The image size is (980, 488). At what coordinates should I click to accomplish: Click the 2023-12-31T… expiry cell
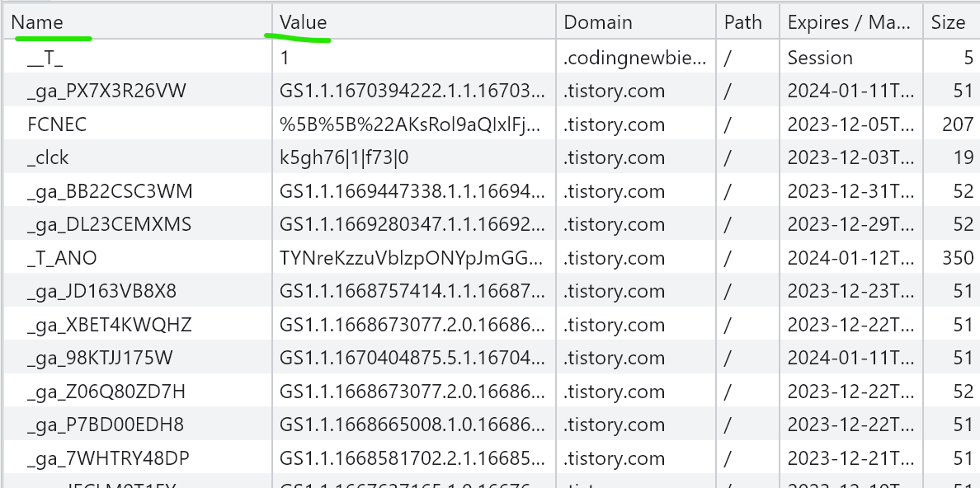tap(850, 191)
